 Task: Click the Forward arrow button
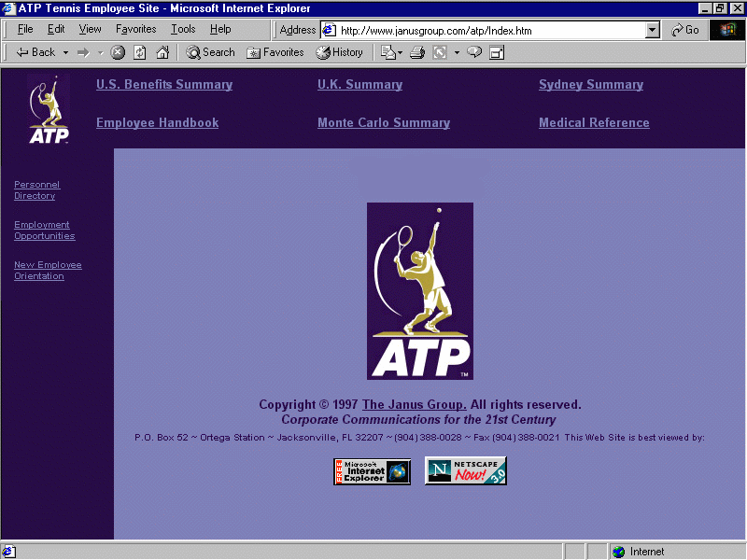83,52
